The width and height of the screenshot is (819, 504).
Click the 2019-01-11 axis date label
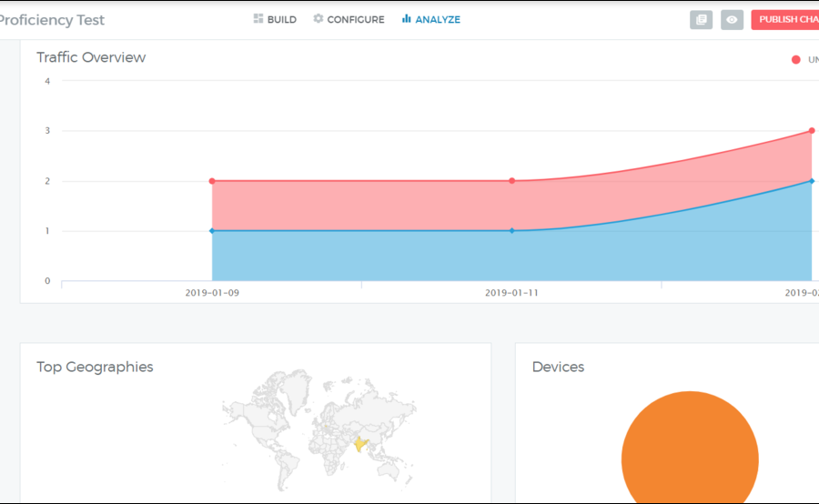click(511, 293)
